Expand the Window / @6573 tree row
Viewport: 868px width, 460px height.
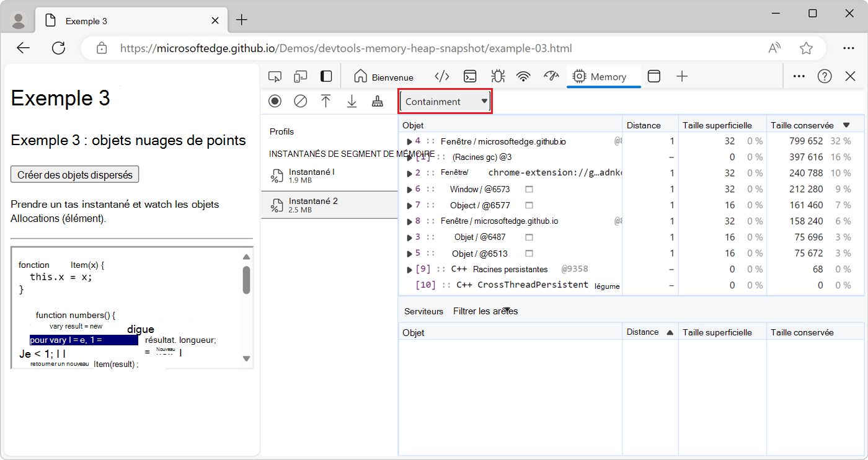point(409,189)
